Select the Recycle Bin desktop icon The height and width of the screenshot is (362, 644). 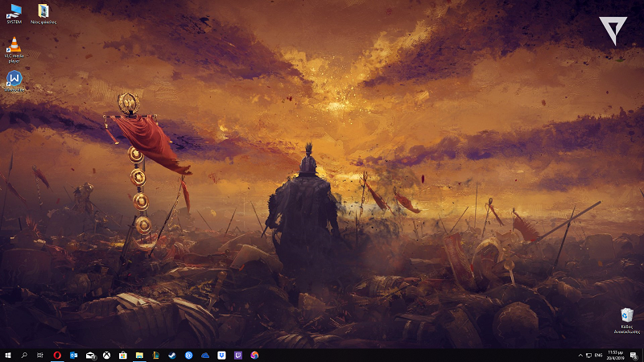(627, 320)
